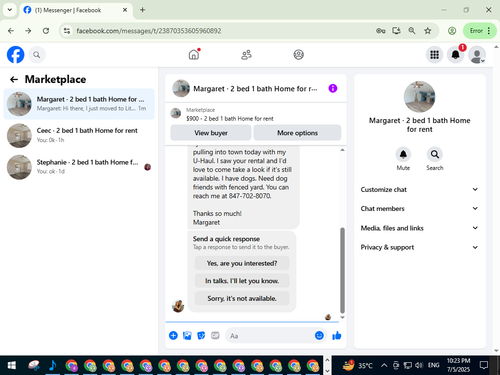
Task: Open the purple conversation information icon
Action: point(333,88)
